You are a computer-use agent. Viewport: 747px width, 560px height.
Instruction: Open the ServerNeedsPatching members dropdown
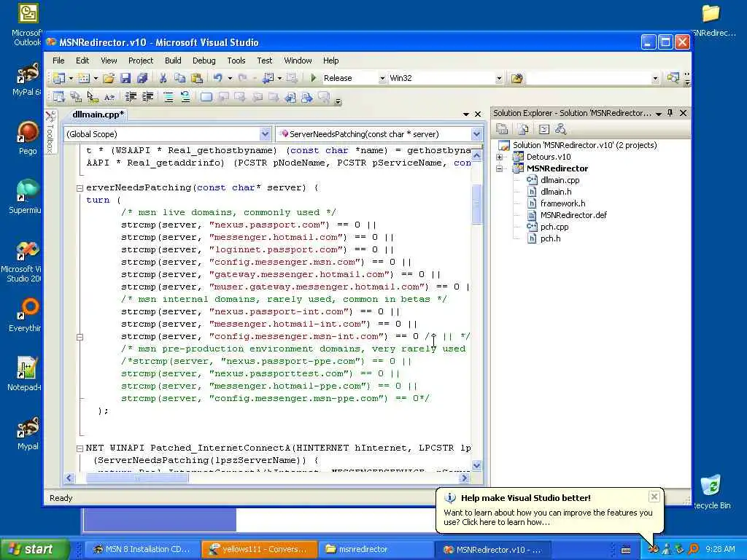click(476, 134)
